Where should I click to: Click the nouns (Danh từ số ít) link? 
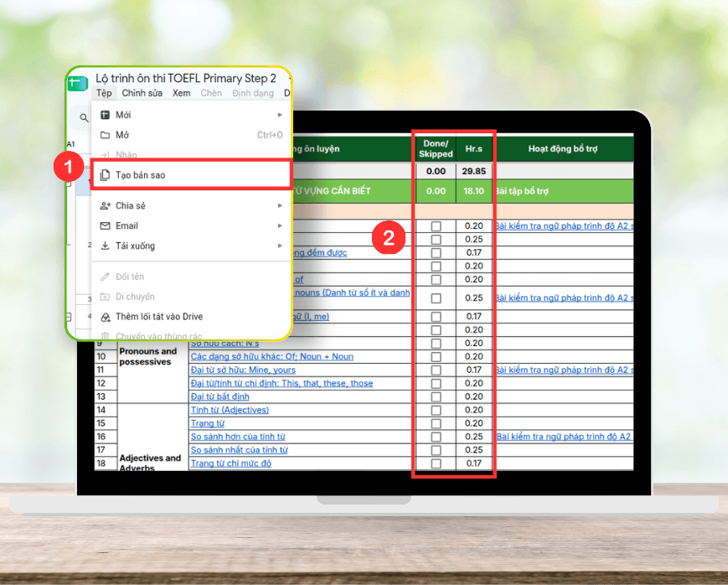point(353,292)
